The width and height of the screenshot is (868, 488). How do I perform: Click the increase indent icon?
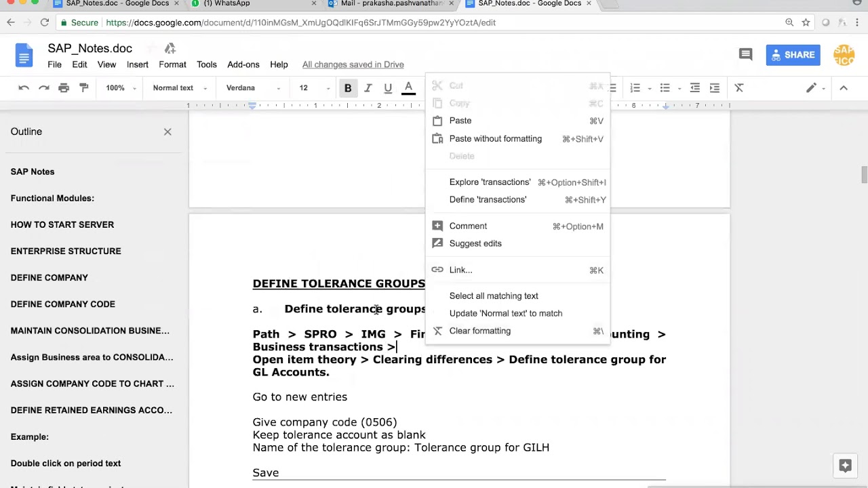click(x=715, y=88)
